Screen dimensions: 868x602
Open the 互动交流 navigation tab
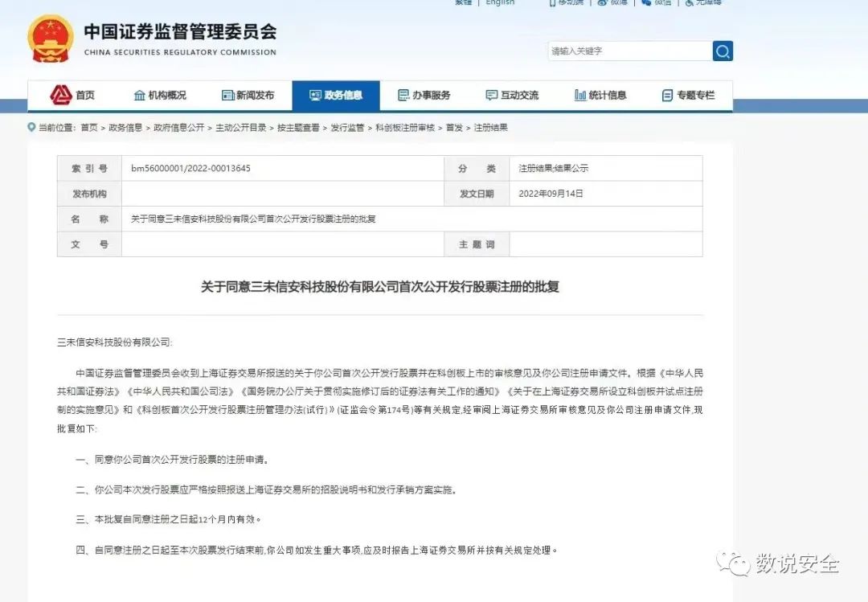click(x=512, y=96)
